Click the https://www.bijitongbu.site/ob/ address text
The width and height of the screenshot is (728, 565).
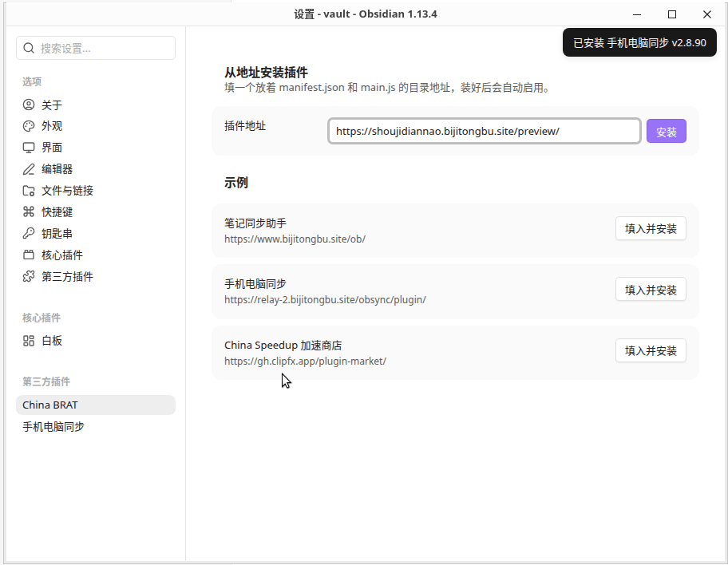295,239
